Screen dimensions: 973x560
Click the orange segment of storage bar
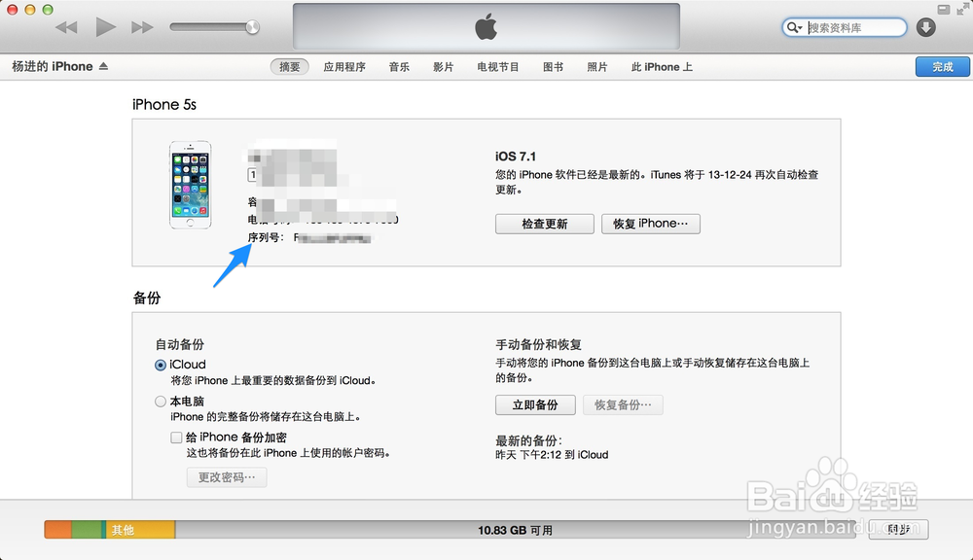[x=58, y=530]
